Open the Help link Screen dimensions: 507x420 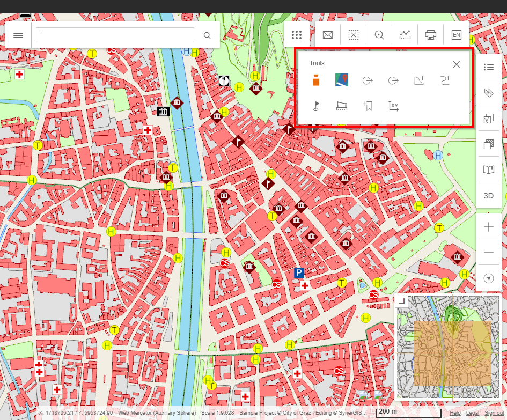[x=455, y=413]
